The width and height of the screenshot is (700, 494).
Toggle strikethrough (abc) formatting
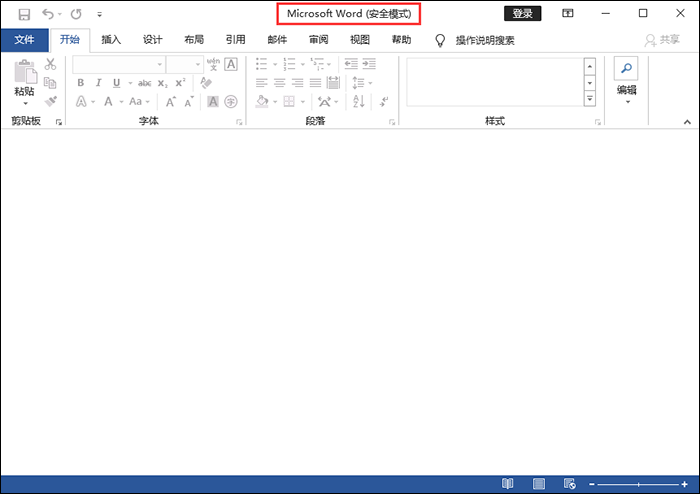(x=144, y=83)
